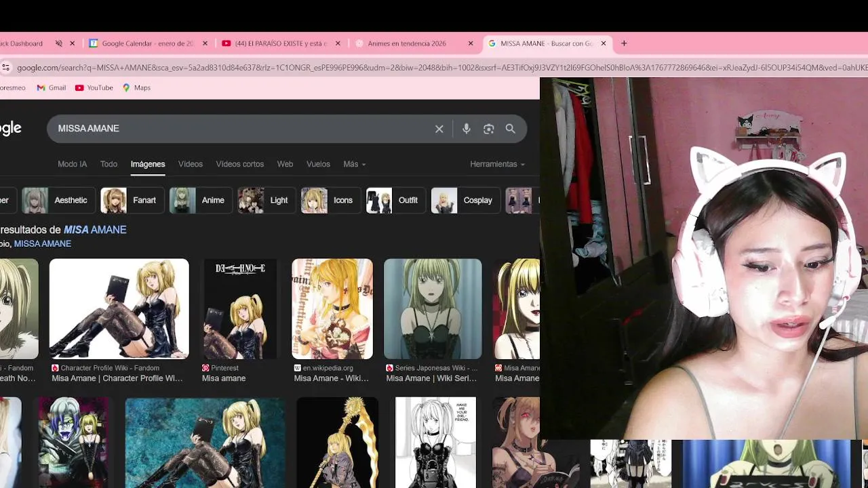868x488 pixels.
Task: Open Misa Amane | Character Profile Wi... link
Action: coord(117,378)
